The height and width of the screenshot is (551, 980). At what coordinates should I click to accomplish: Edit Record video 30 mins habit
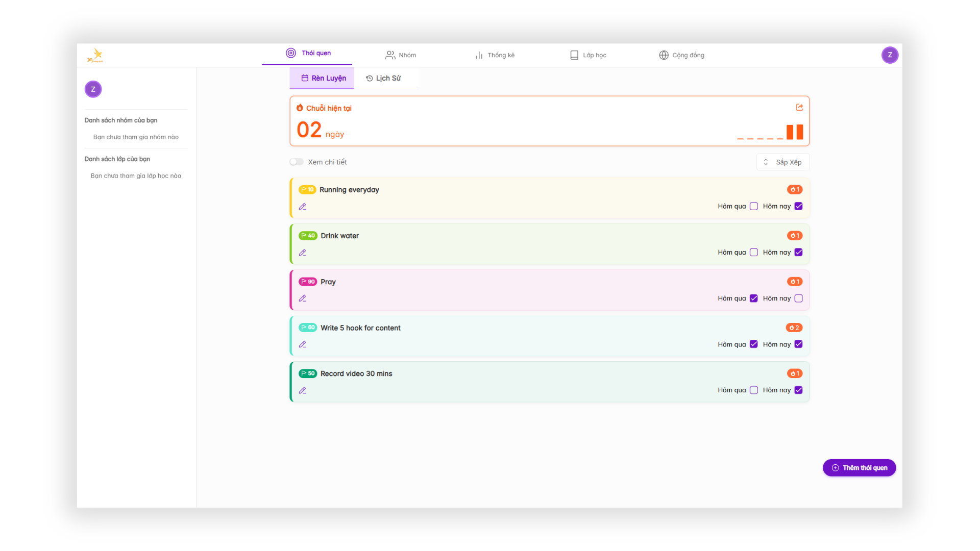click(x=303, y=390)
